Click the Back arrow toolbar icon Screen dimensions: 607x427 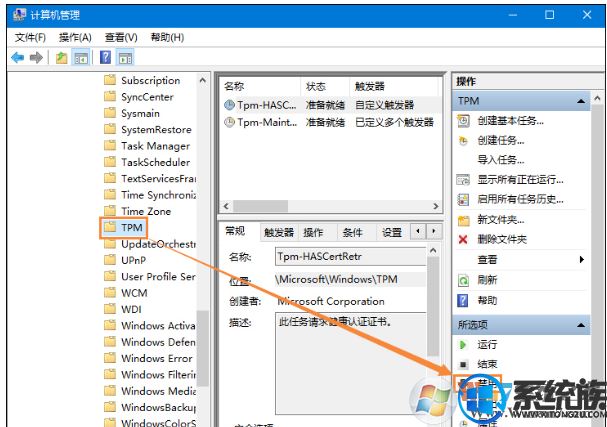[x=17, y=58]
